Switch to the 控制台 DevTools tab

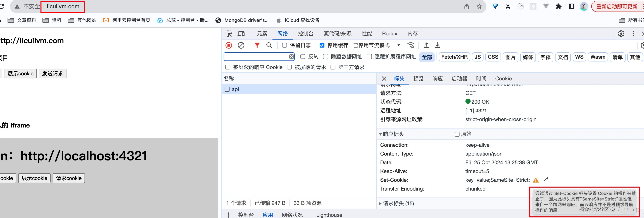point(306,34)
